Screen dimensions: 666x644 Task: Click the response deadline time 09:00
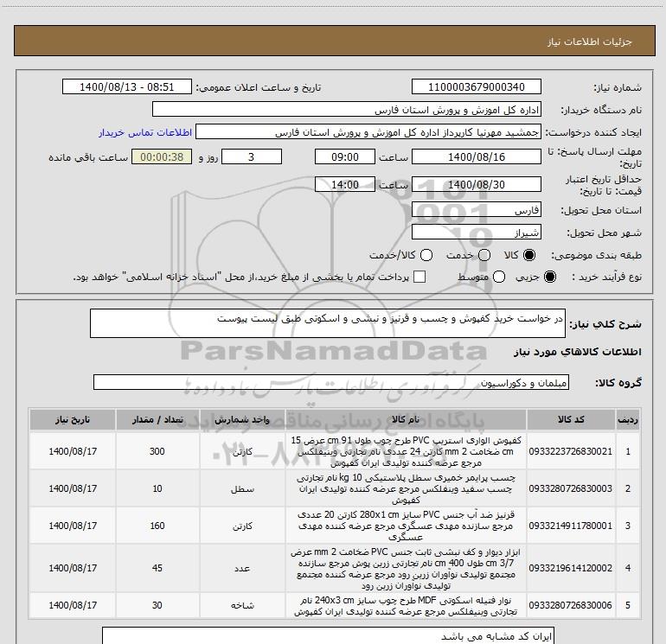[x=345, y=156]
